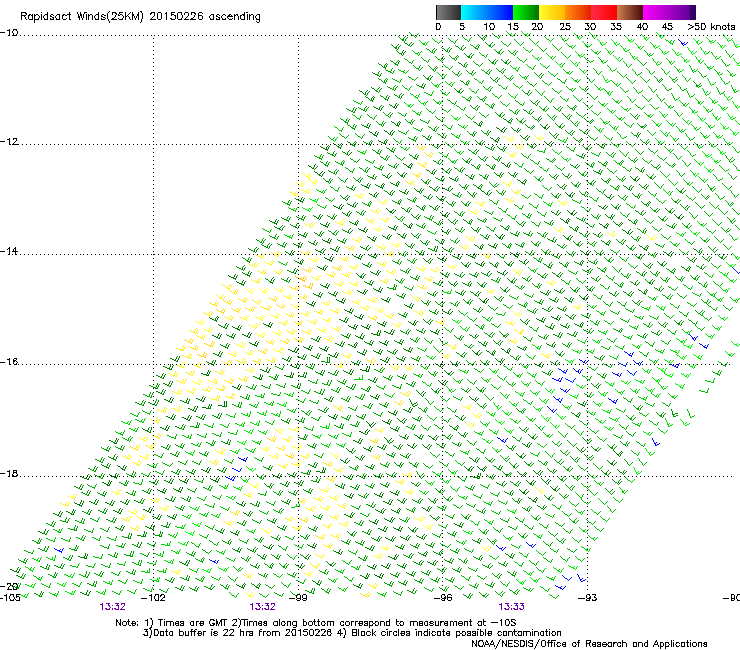
Task: Click the '35' label under color bar
Action: click(x=616, y=27)
